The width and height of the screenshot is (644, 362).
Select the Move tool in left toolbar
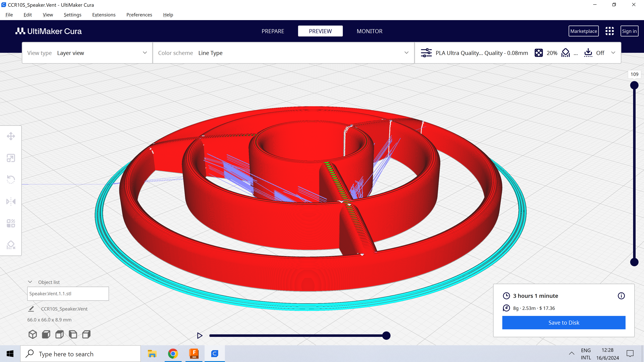pyautogui.click(x=11, y=136)
